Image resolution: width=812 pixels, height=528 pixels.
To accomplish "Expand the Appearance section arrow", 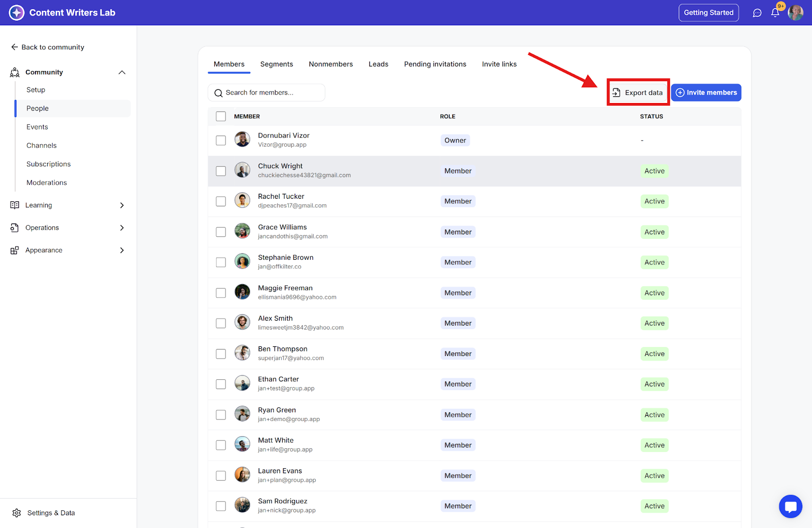I will click(x=122, y=250).
